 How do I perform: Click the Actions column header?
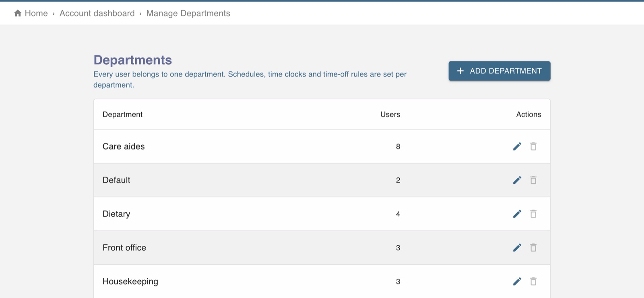tap(528, 115)
